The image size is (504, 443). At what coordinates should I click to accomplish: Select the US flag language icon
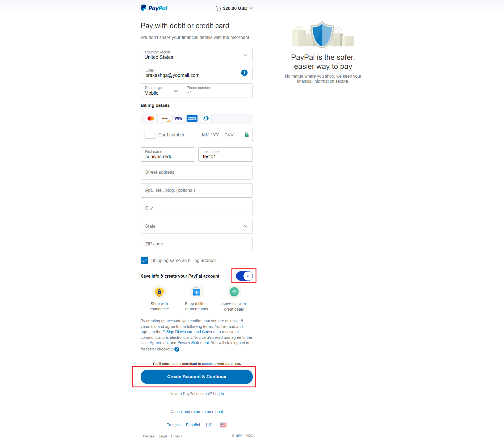click(x=223, y=425)
